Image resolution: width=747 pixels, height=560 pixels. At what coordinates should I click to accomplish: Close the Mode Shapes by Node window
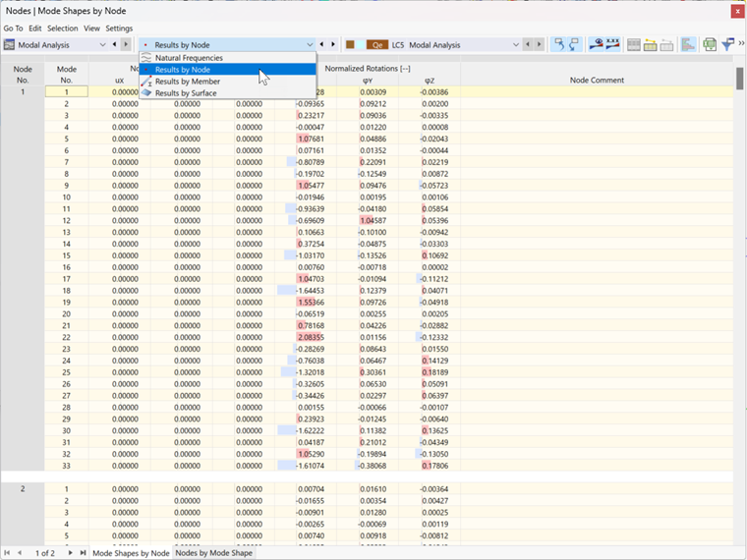(x=737, y=11)
